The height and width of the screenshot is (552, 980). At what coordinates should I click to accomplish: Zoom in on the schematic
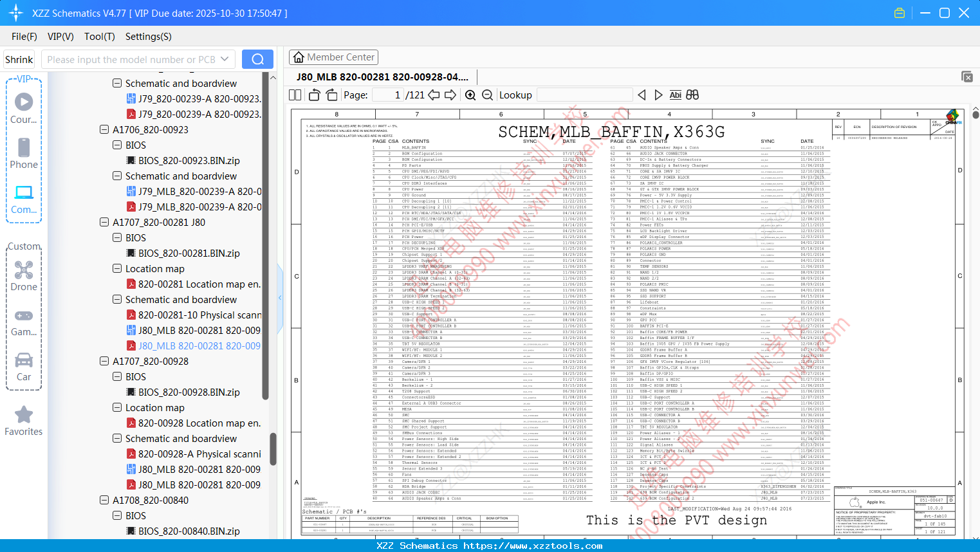(470, 95)
